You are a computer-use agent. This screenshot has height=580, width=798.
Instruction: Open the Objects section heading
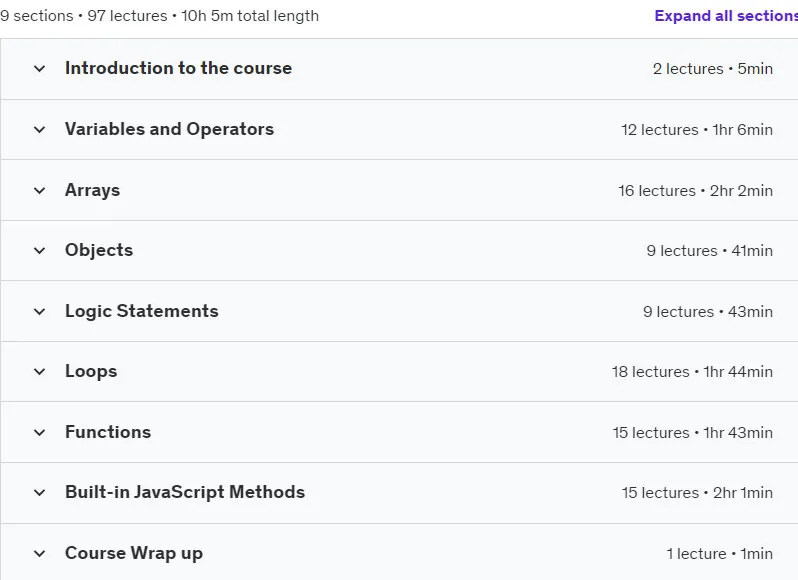pyautogui.click(x=99, y=250)
